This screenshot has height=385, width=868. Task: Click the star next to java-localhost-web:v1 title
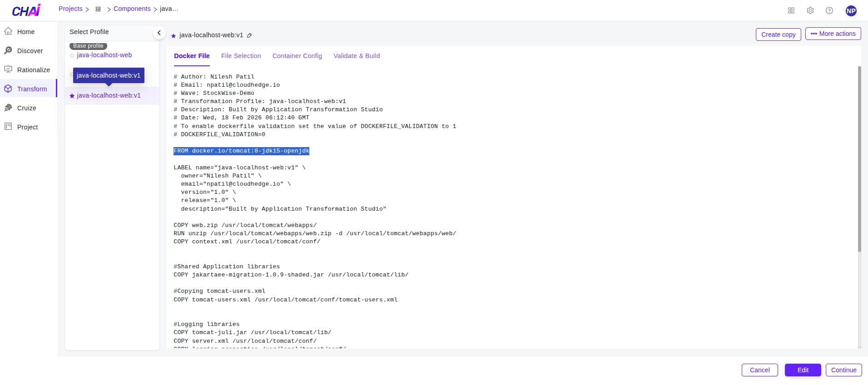tap(174, 36)
